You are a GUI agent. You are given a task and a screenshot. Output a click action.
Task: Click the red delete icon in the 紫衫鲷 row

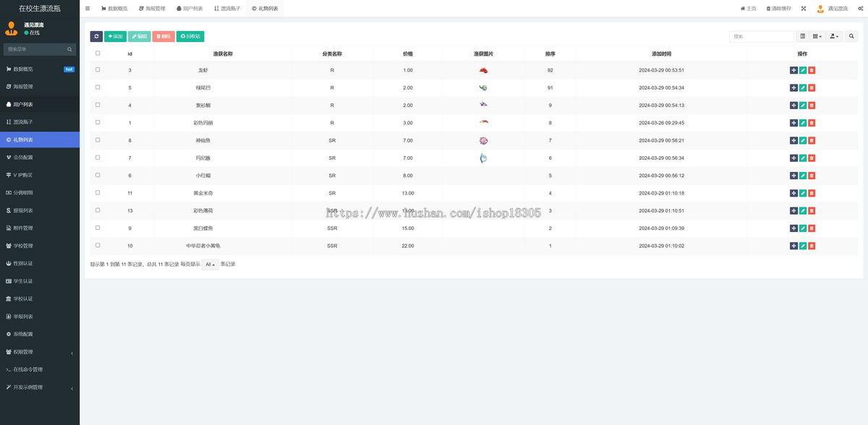[812, 106]
